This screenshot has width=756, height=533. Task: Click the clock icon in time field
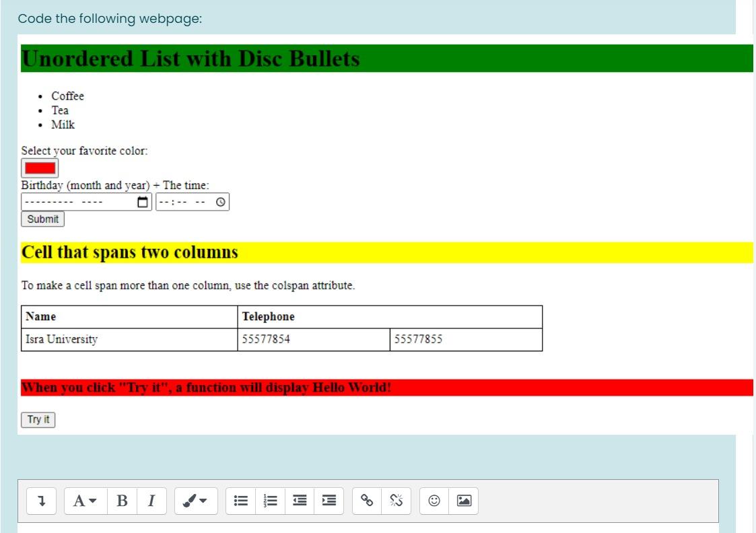click(x=220, y=202)
